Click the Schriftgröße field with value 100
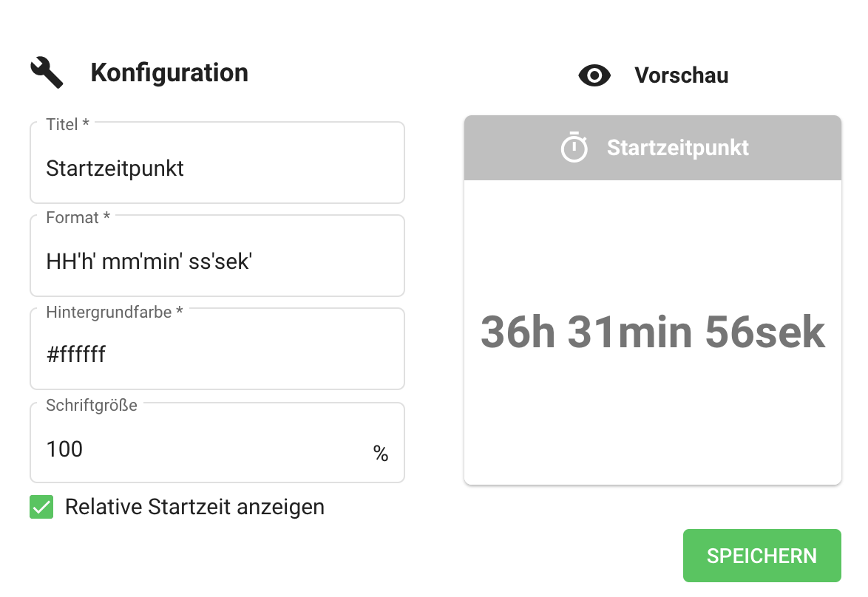868x597 pixels. point(200,449)
